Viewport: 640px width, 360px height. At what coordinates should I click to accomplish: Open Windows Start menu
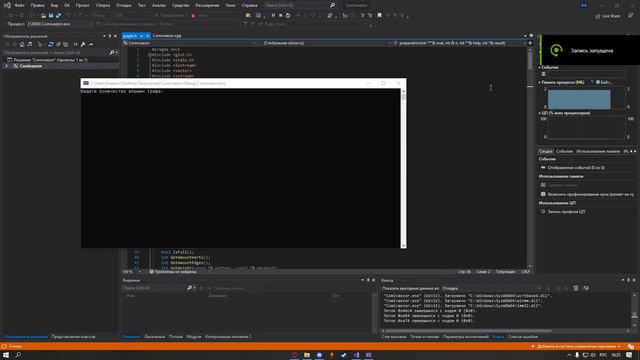pyautogui.click(x=6, y=355)
